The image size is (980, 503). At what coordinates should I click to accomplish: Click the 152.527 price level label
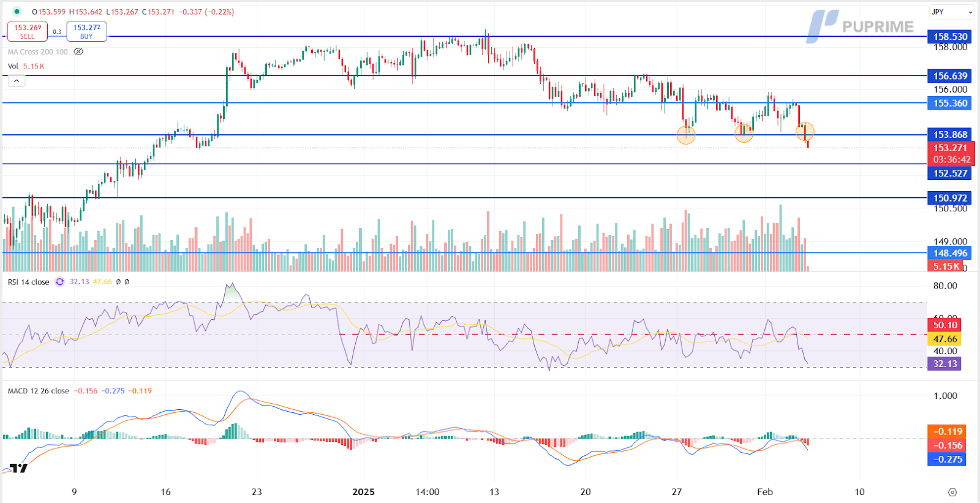point(950,173)
